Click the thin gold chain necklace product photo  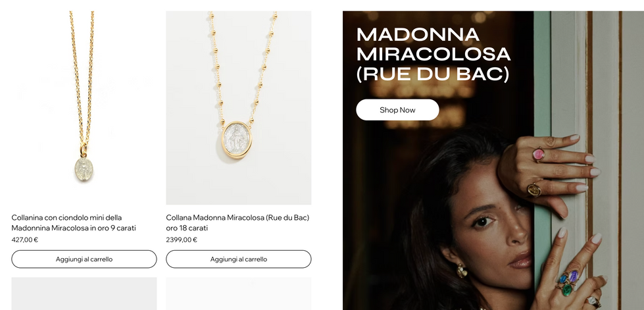pyautogui.click(x=84, y=108)
